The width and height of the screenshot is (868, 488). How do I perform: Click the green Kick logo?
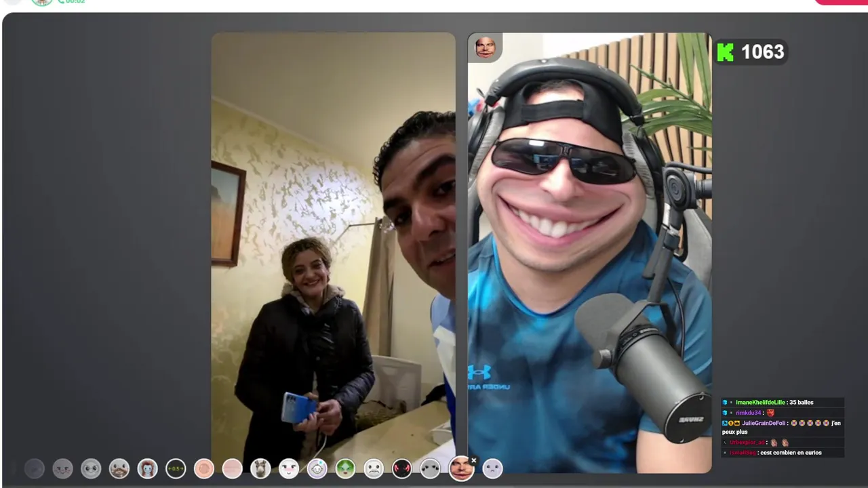pyautogui.click(x=726, y=52)
